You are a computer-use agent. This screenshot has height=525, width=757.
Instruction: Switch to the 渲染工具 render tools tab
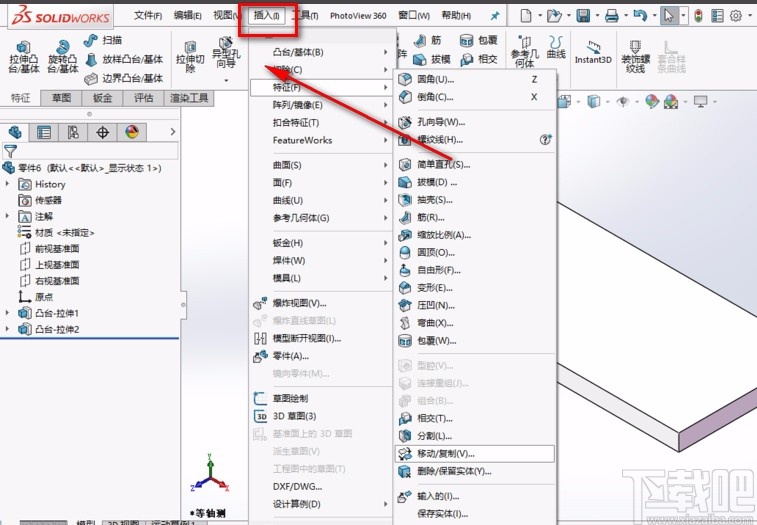[x=189, y=98]
